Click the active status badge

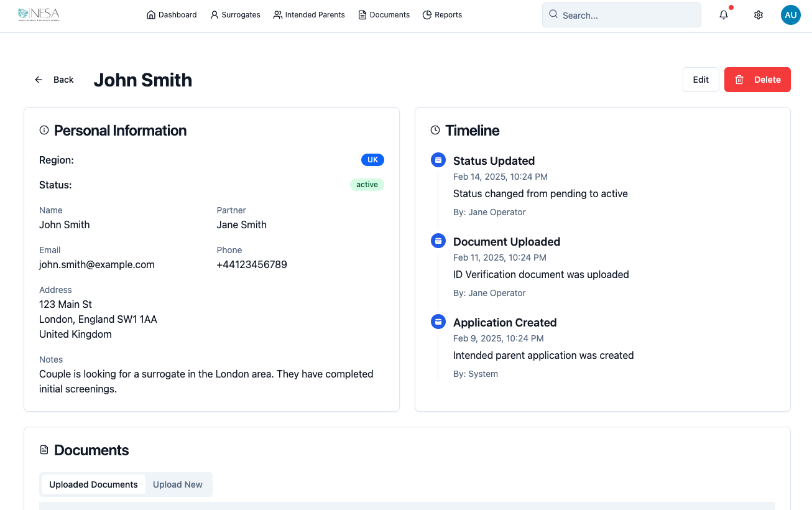click(x=367, y=185)
